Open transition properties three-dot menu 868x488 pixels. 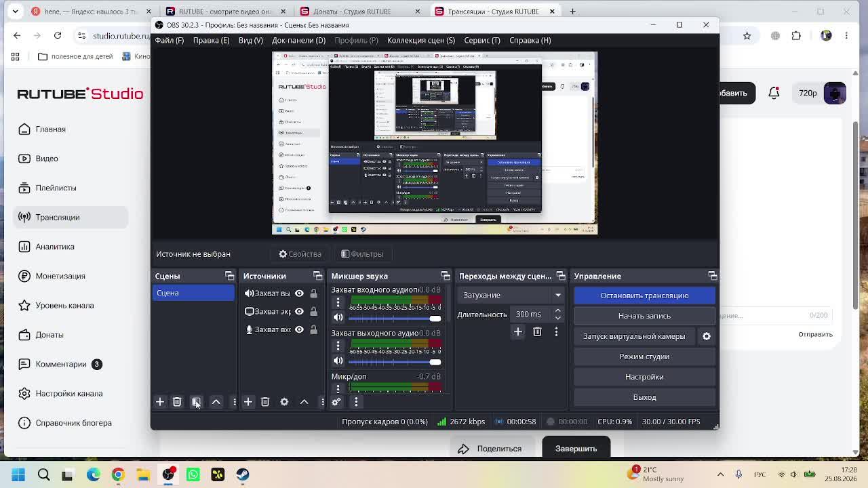tap(556, 331)
